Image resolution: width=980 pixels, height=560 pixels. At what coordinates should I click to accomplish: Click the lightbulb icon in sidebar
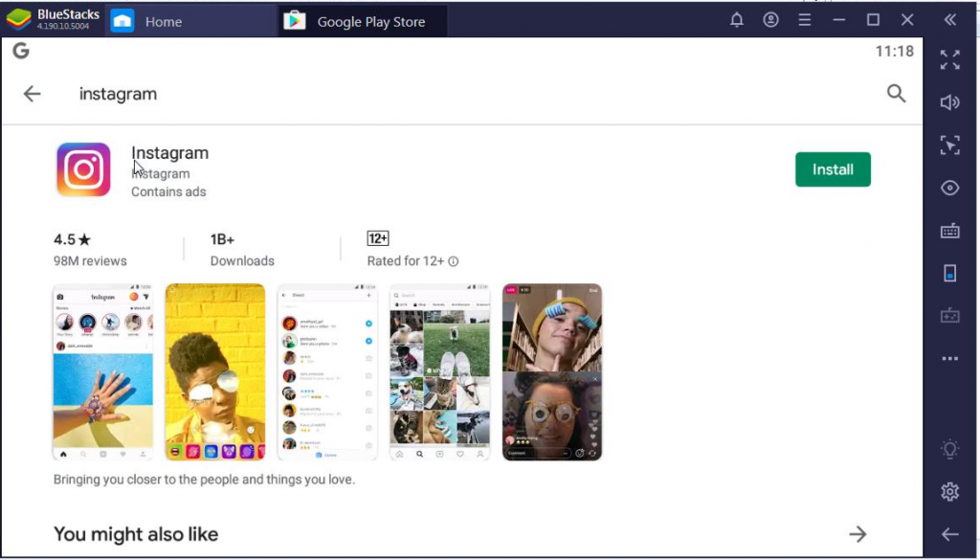click(x=950, y=449)
